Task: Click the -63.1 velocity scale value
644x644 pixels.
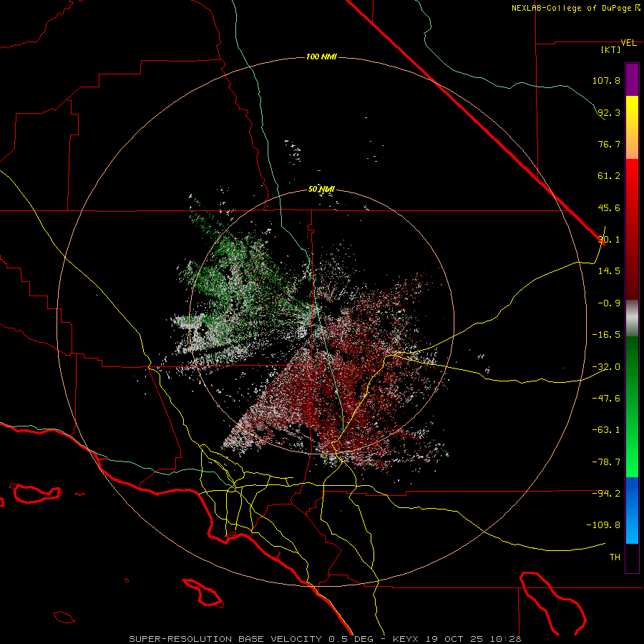Action: [x=606, y=430]
